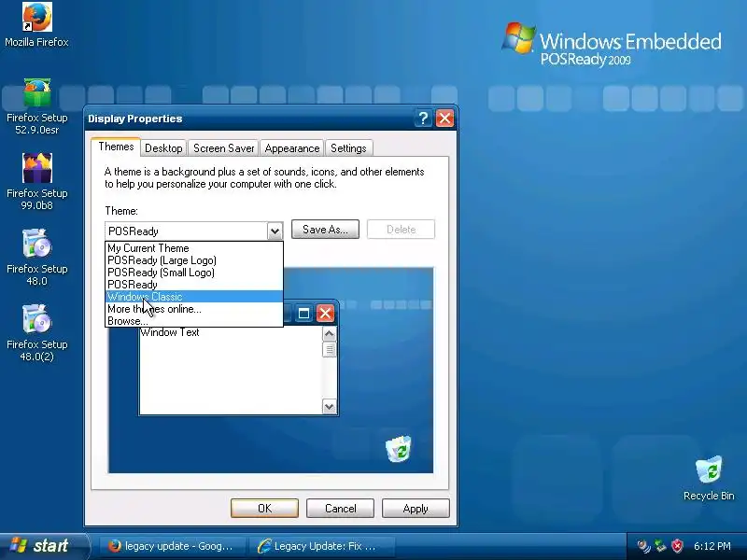Open the Settings tab
This screenshot has width=747, height=560.
[348, 148]
